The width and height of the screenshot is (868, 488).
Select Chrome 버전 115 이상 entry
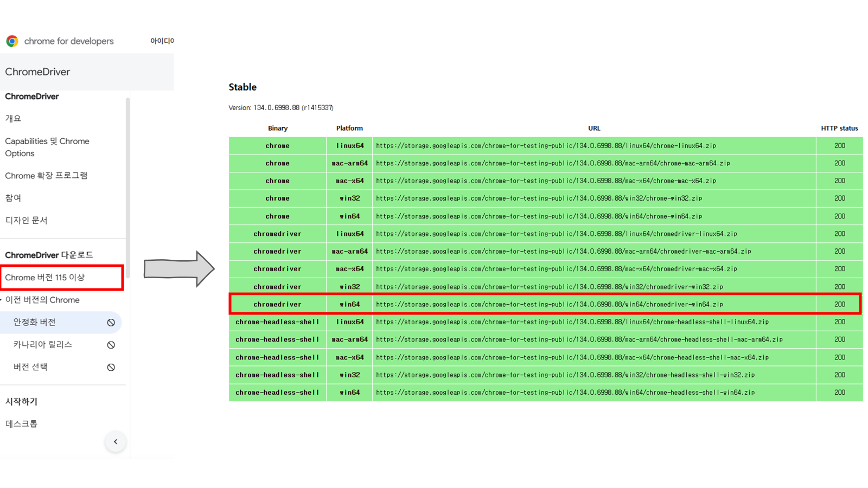62,278
